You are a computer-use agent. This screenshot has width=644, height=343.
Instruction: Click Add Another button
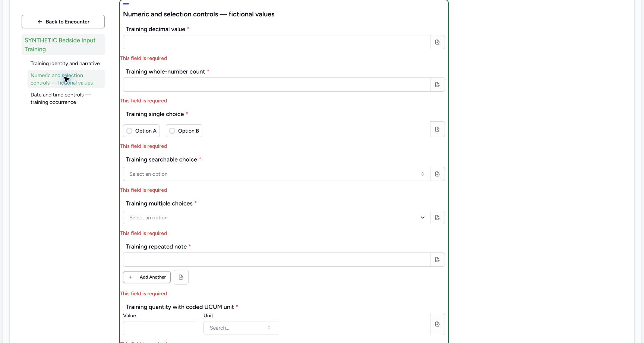(x=147, y=277)
